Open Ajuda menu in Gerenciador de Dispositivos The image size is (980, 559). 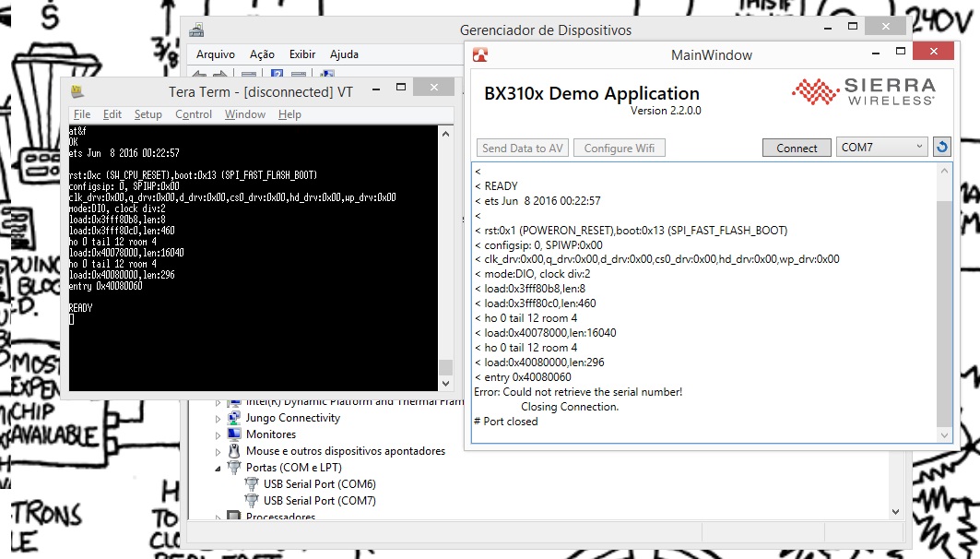pos(345,54)
